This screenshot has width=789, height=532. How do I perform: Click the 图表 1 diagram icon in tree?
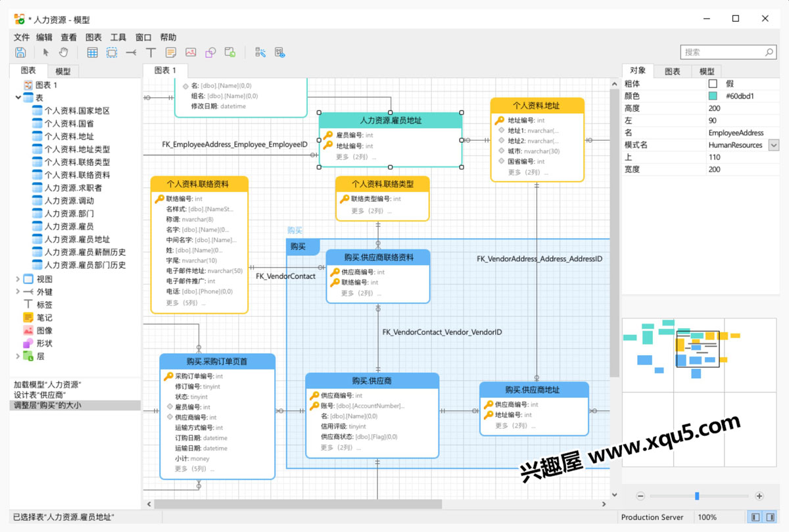[x=28, y=85]
